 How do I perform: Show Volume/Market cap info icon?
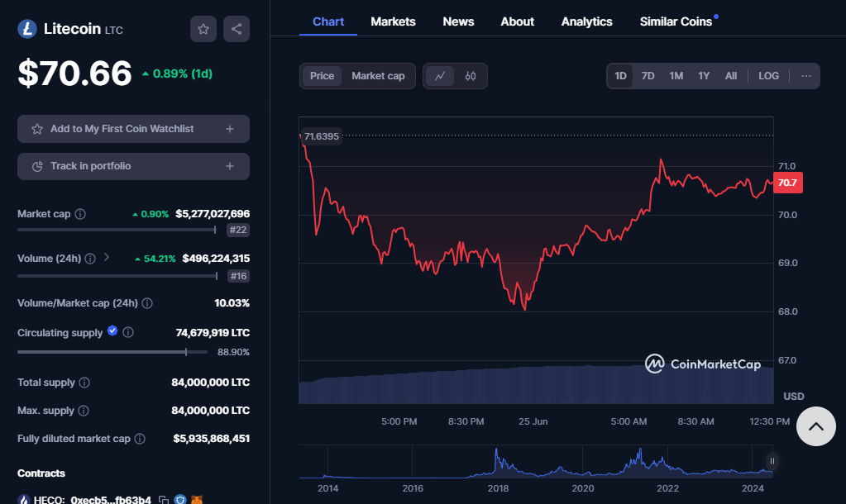coord(146,303)
